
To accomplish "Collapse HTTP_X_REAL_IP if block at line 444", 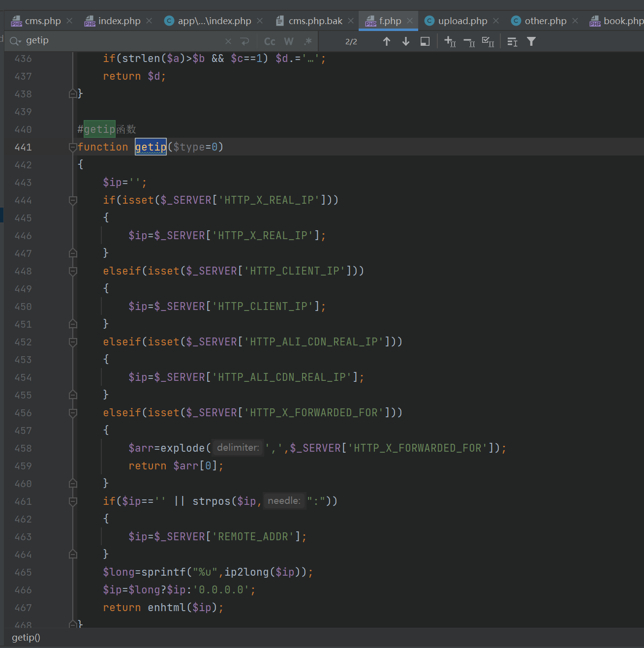I will [x=73, y=200].
